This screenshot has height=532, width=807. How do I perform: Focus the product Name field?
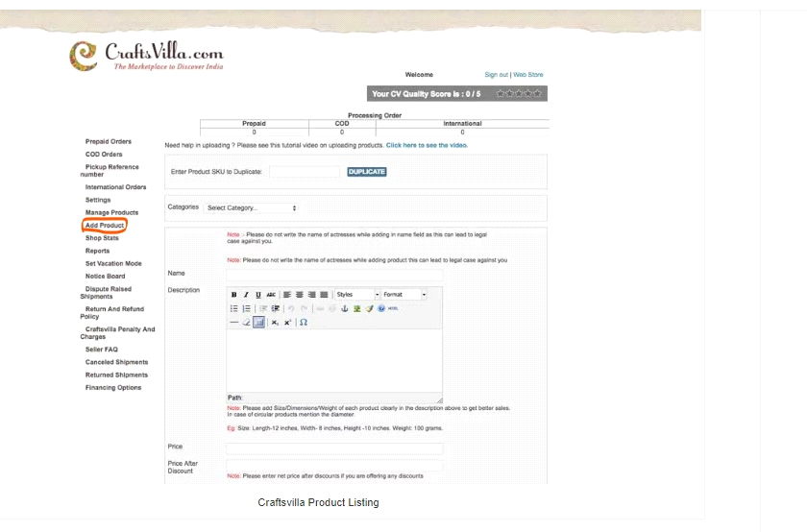click(334, 275)
